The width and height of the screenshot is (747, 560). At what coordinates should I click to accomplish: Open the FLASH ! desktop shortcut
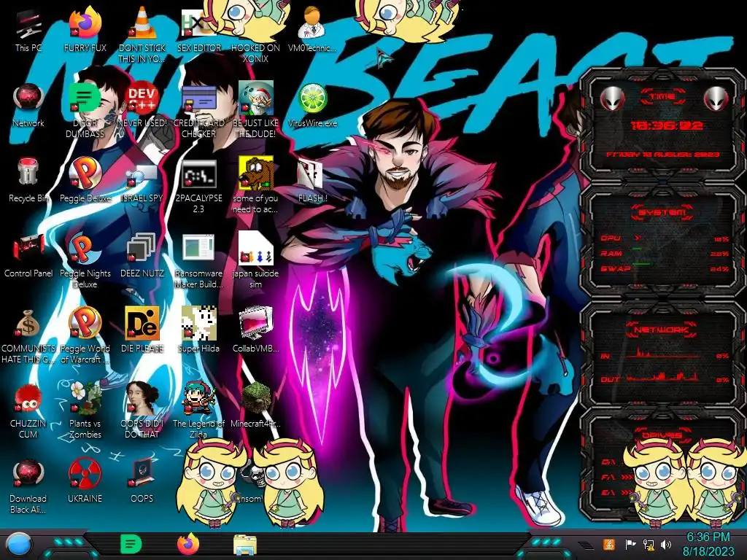(312, 181)
